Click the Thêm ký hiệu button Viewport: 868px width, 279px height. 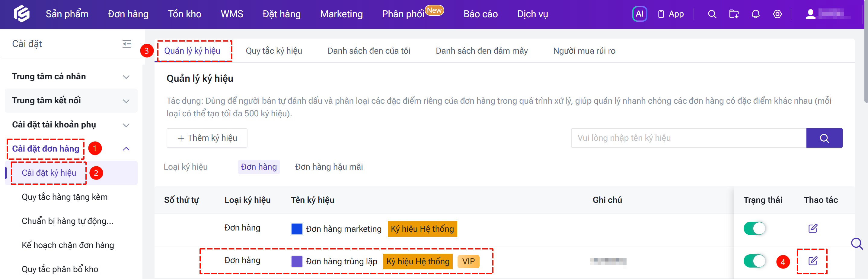[207, 138]
